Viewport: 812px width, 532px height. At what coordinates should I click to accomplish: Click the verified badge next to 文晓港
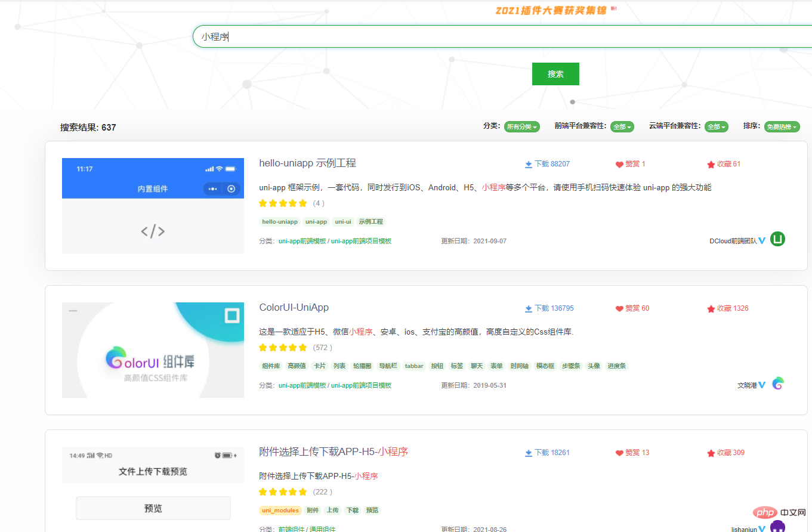762,385
